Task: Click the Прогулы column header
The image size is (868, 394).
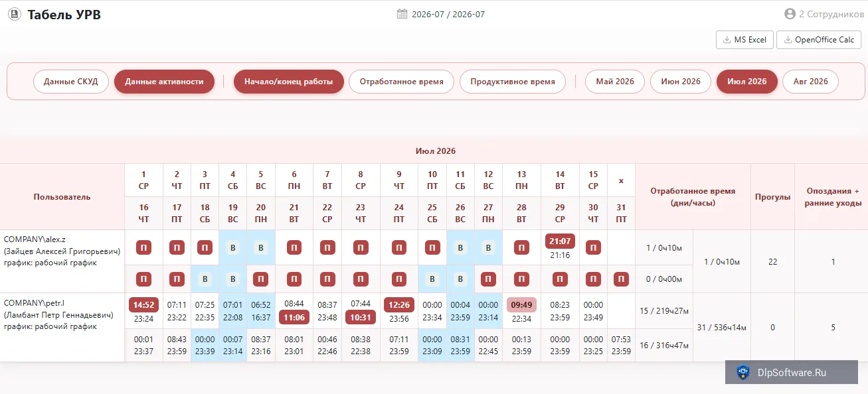Action: click(772, 197)
